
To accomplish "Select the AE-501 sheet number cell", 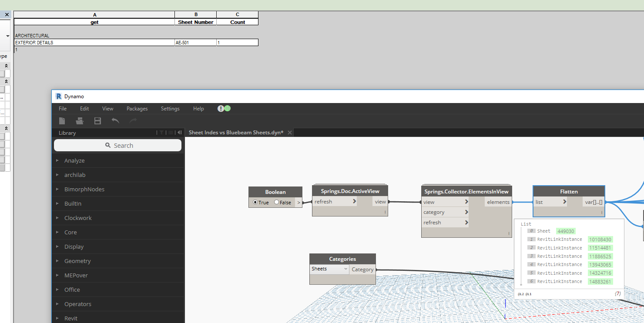I will (195, 43).
